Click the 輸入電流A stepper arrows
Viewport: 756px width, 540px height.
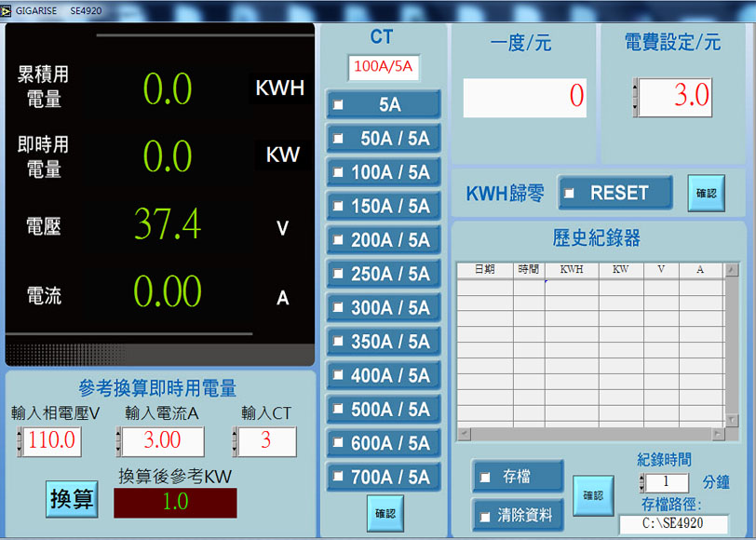[118, 440]
